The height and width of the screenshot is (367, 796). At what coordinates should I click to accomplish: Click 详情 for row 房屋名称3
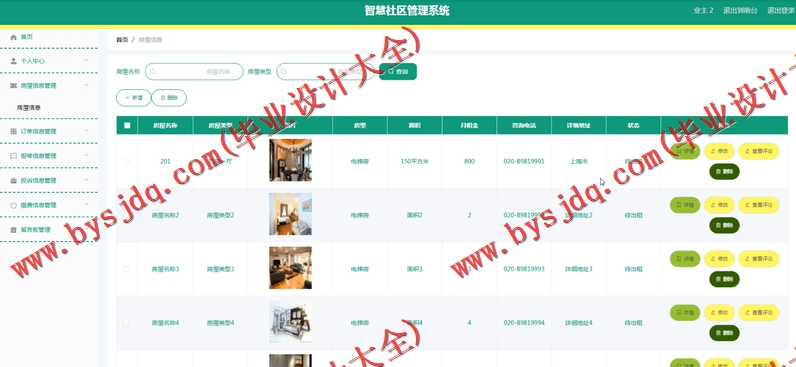click(x=685, y=259)
